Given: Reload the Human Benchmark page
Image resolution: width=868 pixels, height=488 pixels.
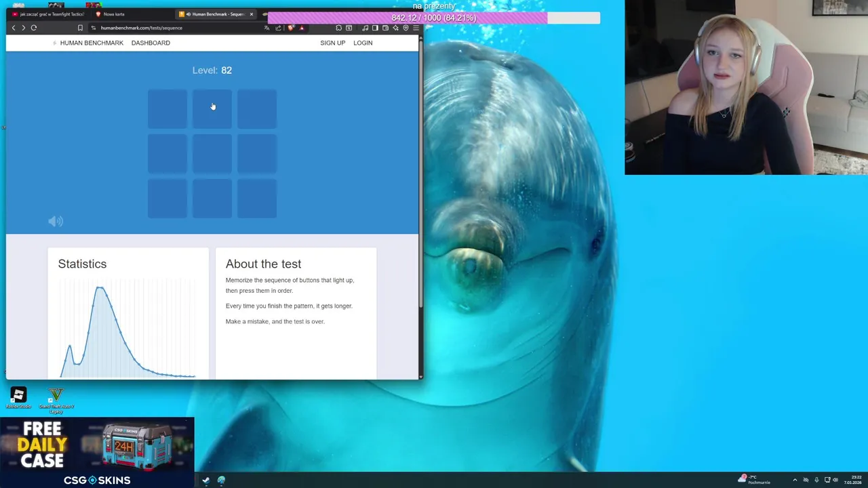Looking at the screenshot, I should coord(33,28).
